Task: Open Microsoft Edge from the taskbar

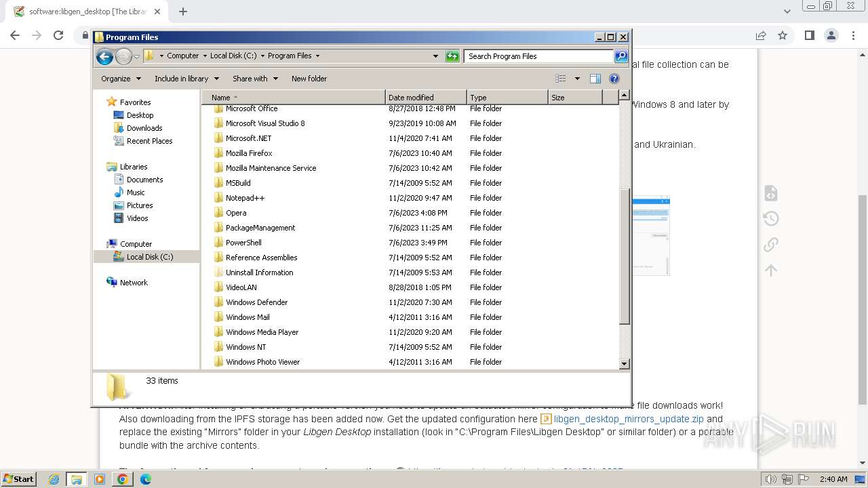Action: 145,479
